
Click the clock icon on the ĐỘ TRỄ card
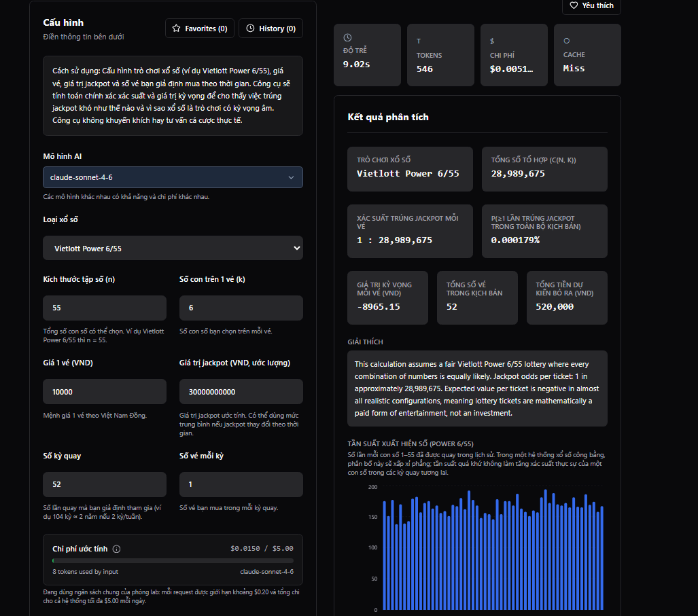pos(348,37)
